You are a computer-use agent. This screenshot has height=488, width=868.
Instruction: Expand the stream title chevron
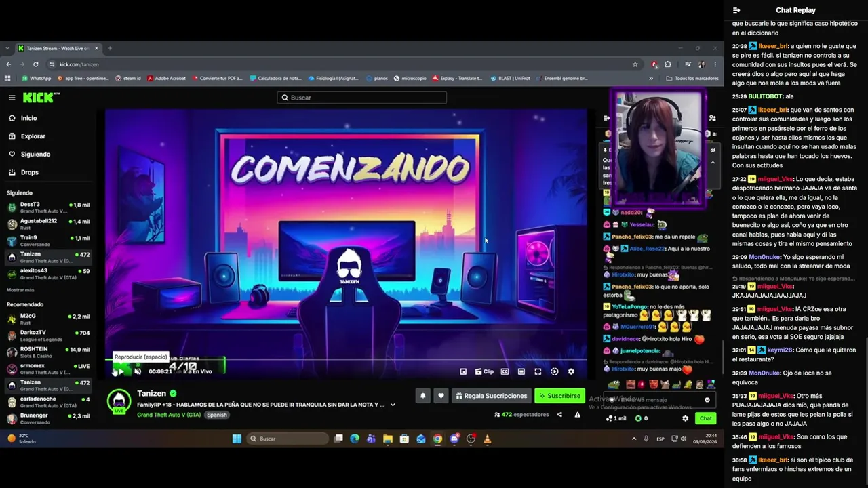point(392,405)
